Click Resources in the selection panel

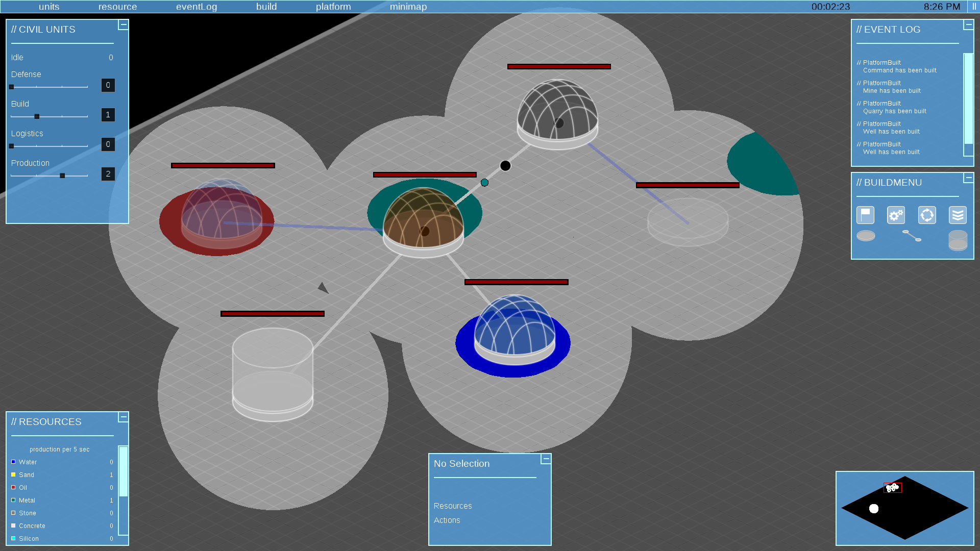[453, 506]
